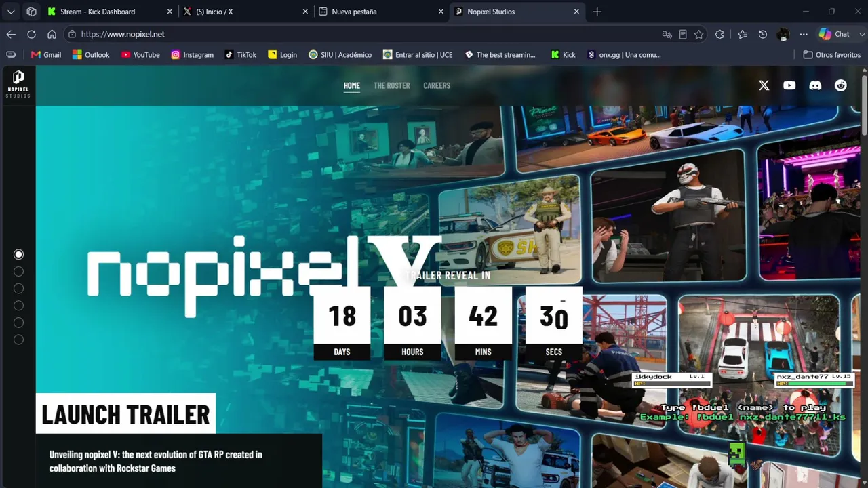Open the Gmail bookmark

coord(46,55)
